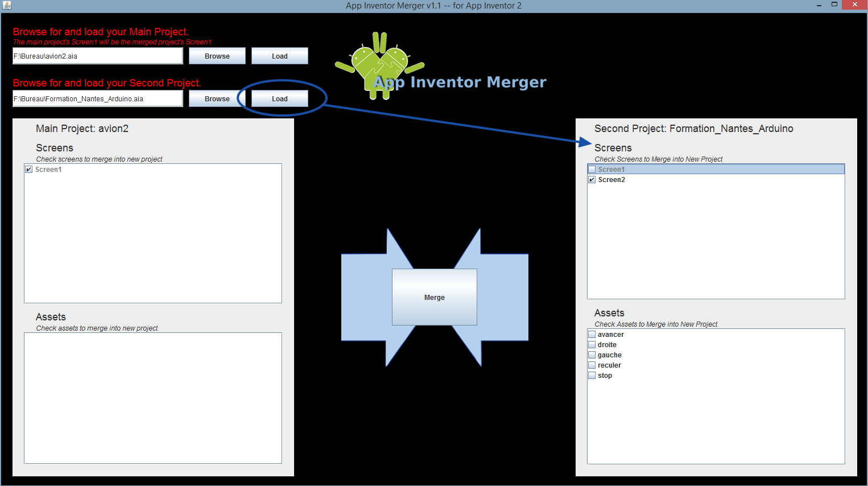Click the App Inventor Merger android logo
Screen dimensions: 868x486
pos(380,65)
